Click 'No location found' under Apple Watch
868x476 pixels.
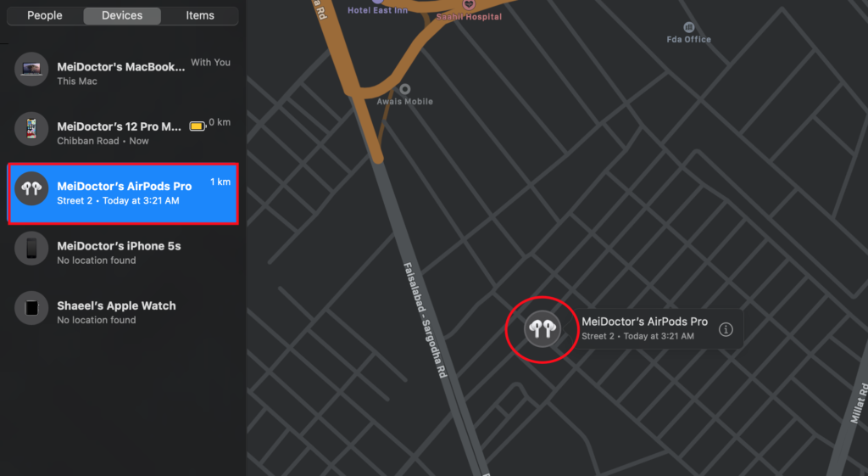pos(97,320)
